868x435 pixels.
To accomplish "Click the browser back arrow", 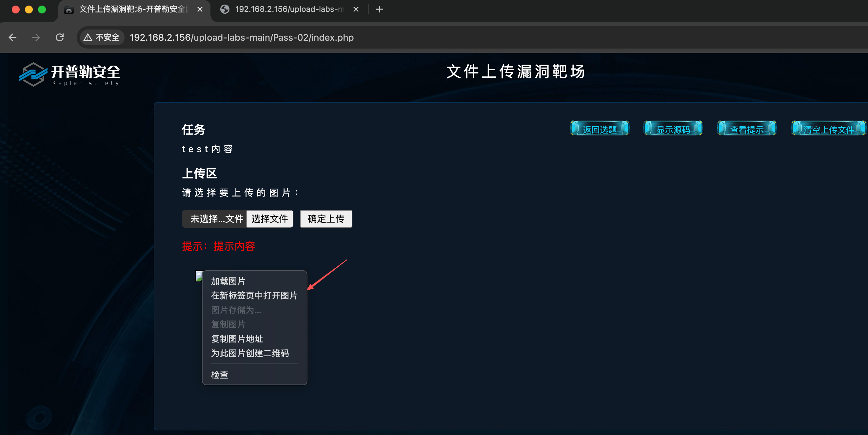I will (x=12, y=37).
